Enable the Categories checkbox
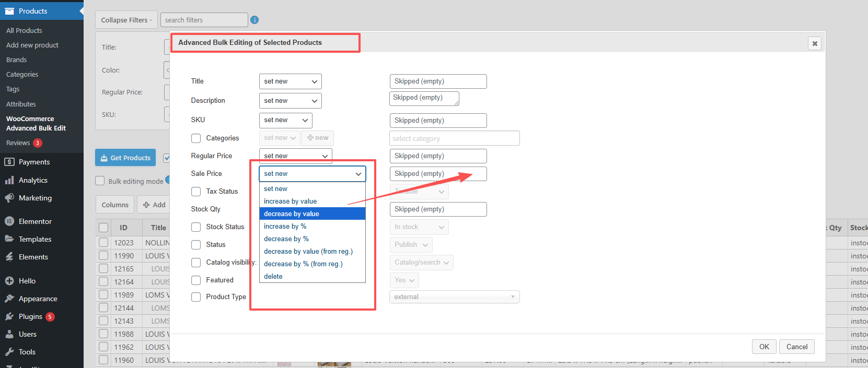This screenshot has width=868, height=368. click(196, 138)
